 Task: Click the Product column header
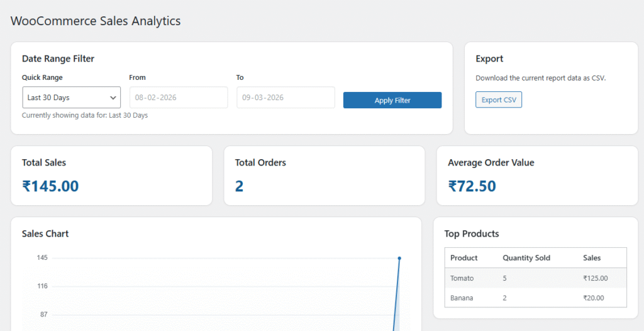464,258
